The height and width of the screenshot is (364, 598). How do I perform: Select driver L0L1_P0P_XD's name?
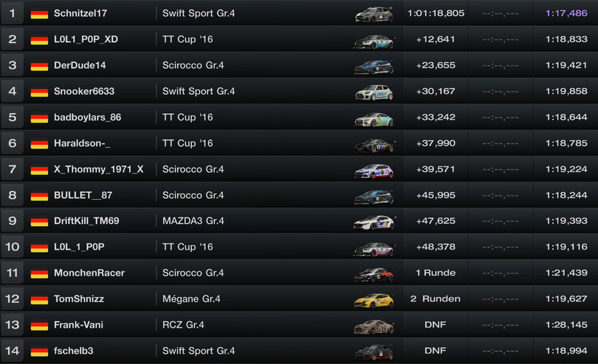85,39
